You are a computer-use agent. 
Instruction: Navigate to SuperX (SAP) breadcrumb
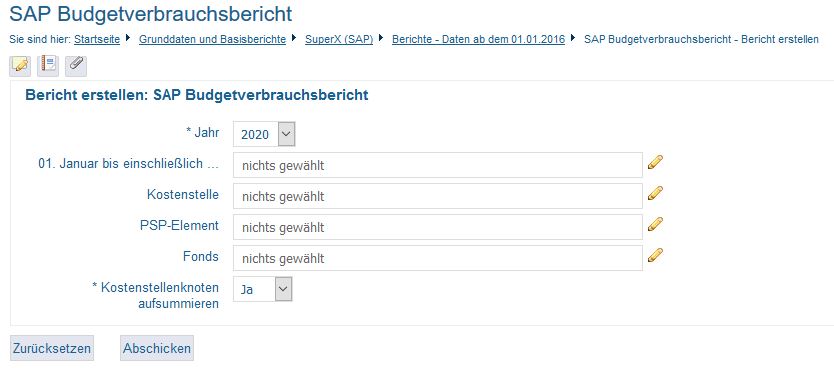coord(339,39)
